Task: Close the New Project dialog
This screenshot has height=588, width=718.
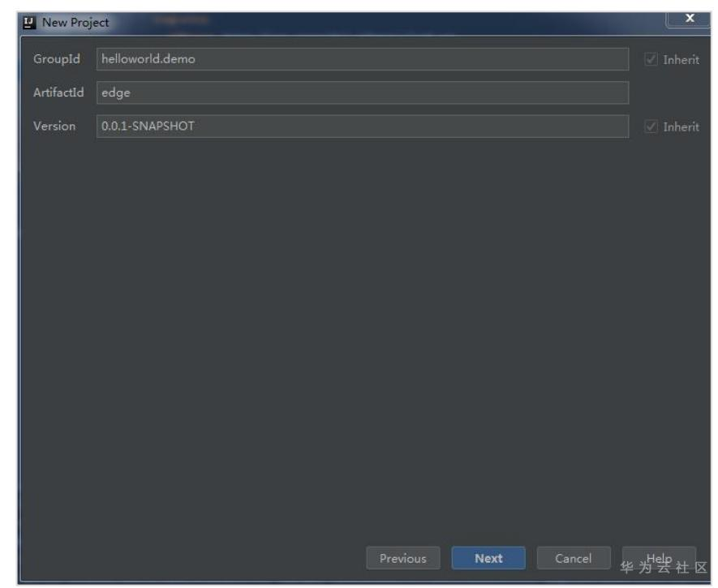Action: coord(689,19)
